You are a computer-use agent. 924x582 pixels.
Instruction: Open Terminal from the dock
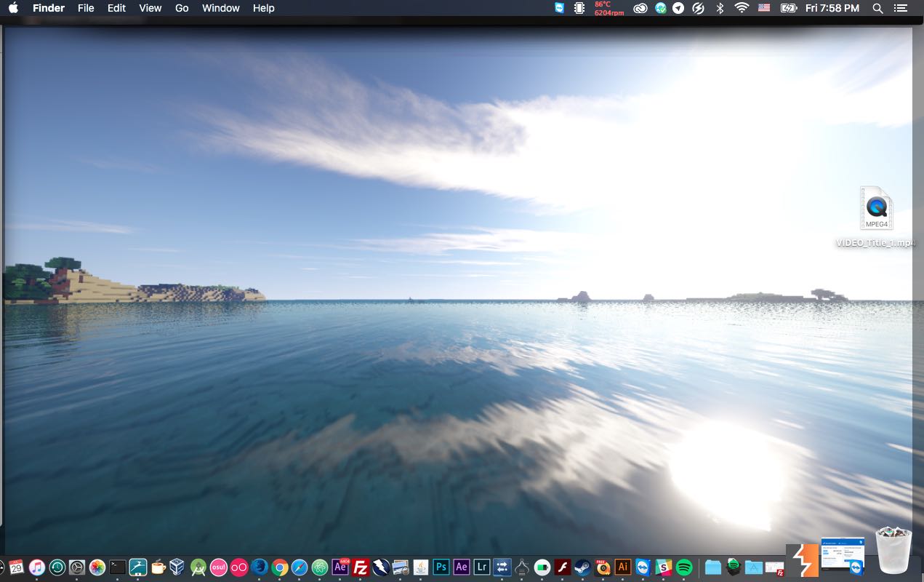click(x=118, y=567)
